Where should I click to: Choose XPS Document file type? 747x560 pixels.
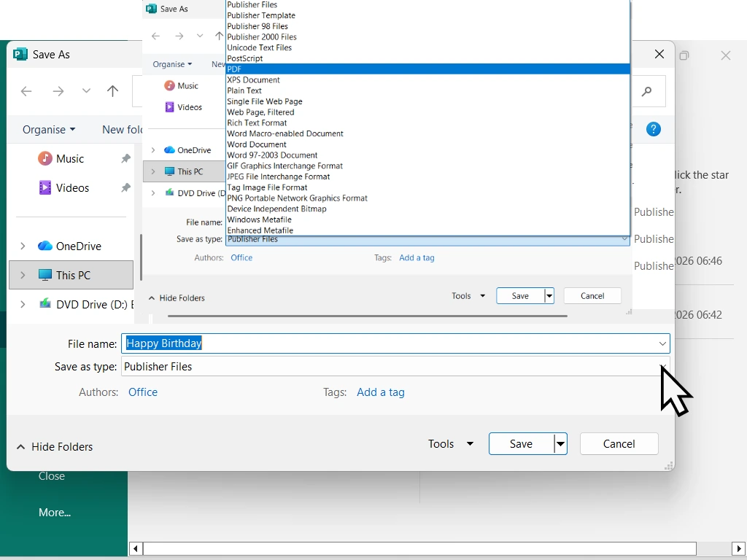(427, 80)
